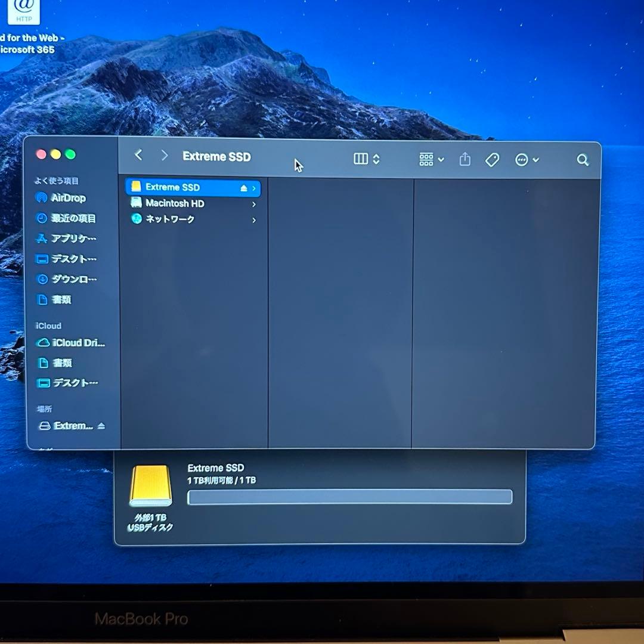
Task: Activate the search magnifying glass
Action: point(583,160)
